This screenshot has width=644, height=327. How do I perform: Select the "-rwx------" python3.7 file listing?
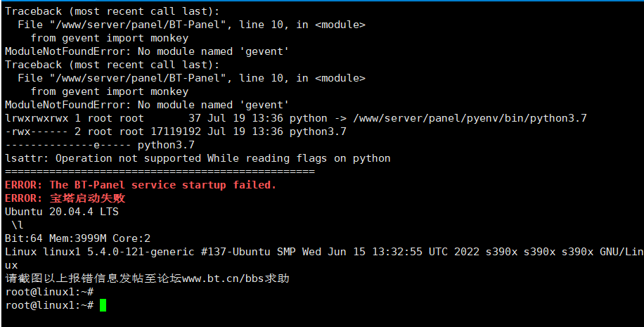click(x=176, y=132)
